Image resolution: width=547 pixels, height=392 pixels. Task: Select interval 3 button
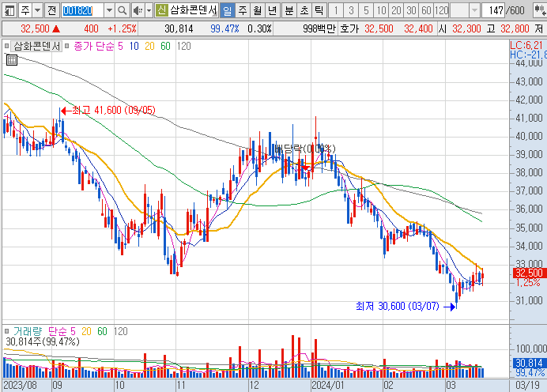(351, 10)
